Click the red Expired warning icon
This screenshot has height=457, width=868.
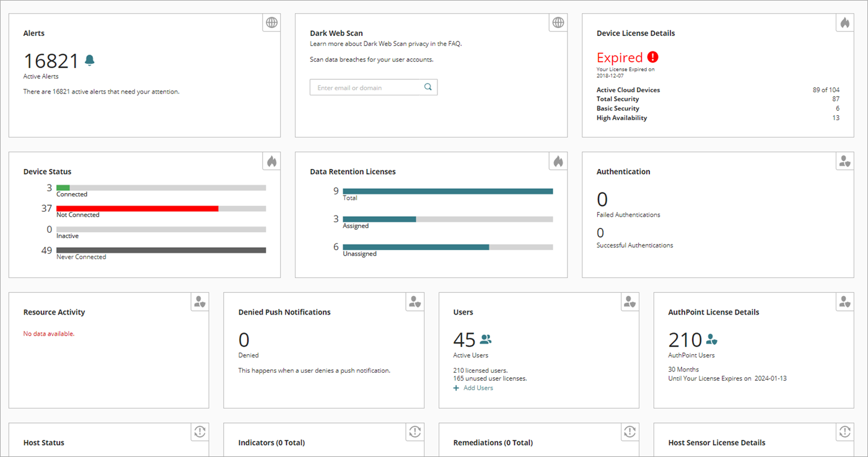pos(652,58)
